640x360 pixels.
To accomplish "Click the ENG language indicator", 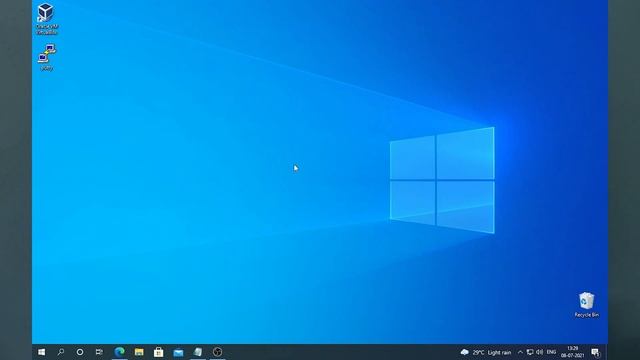I will pos(551,352).
